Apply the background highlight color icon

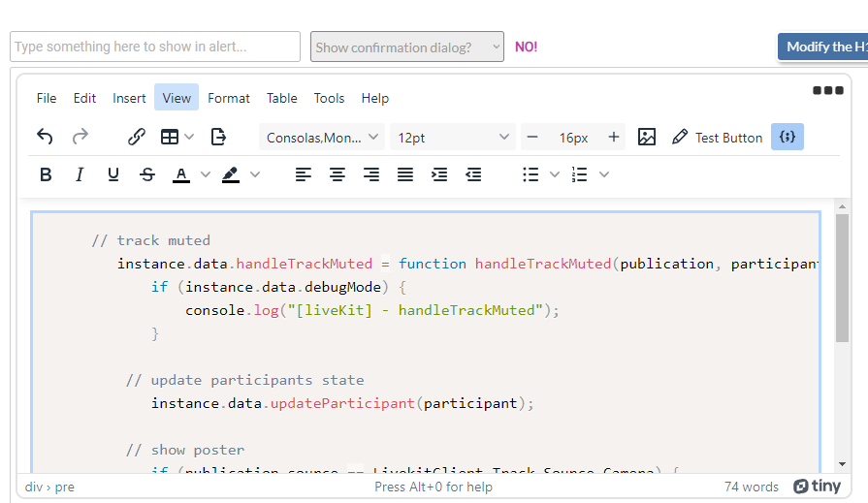230,174
